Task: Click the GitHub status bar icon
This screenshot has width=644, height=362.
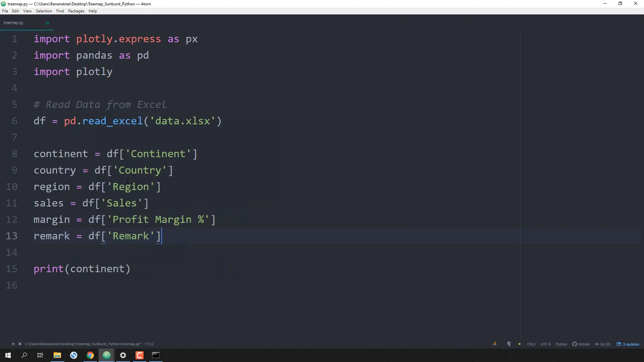Action: [x=581, y=344]
